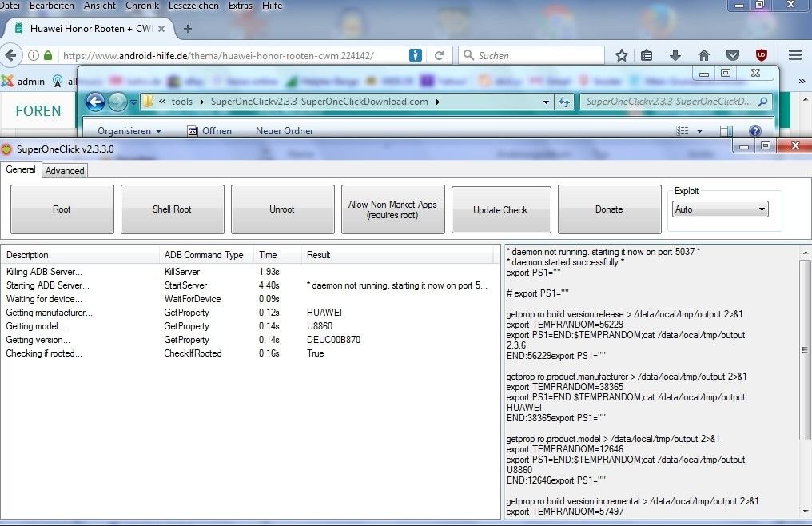
Task: Open the admin bookmark
Action: click(23, 82)
